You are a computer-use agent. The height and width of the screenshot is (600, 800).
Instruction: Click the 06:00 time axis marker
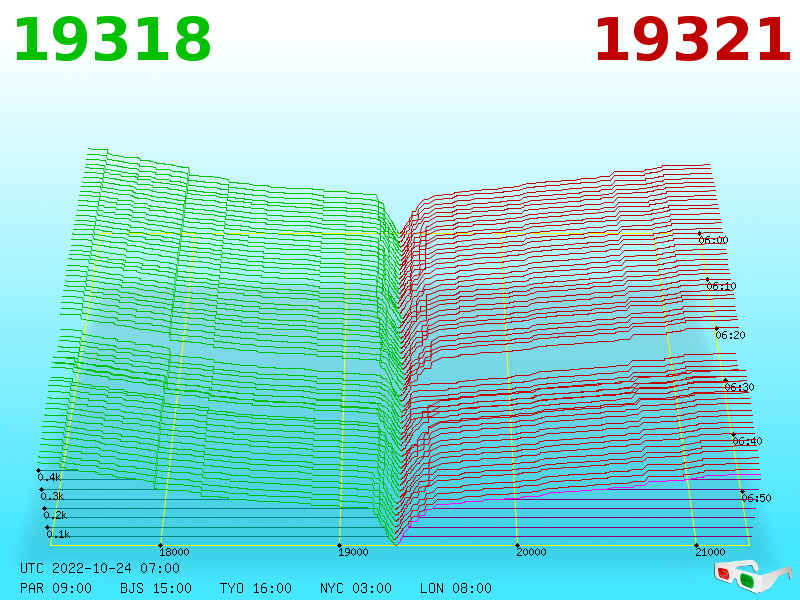(713, 240)
